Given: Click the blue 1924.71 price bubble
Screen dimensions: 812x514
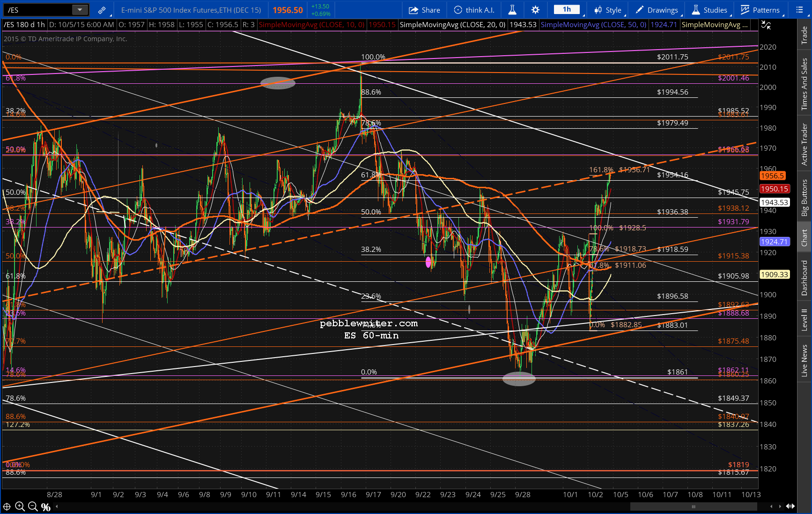Looking at the screenshot, I should click(x=775, y=242).
